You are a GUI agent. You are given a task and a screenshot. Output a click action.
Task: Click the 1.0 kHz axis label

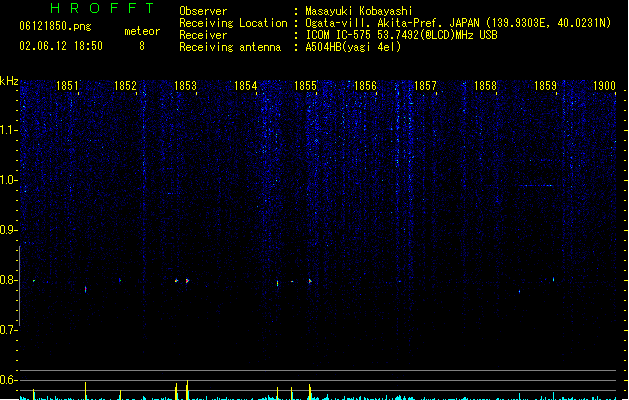click(8, 180)
